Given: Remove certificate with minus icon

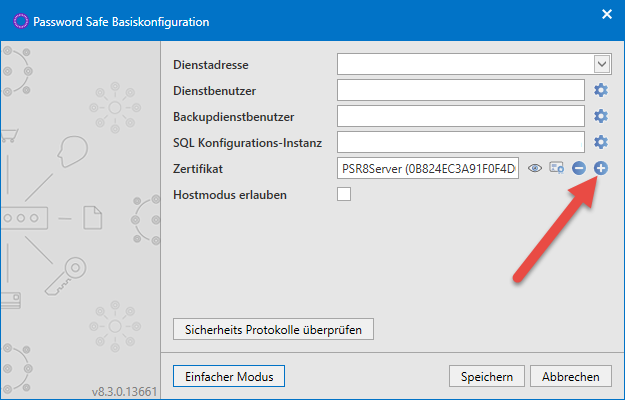Looking at the screenshot, I should [x=579, y=168].
